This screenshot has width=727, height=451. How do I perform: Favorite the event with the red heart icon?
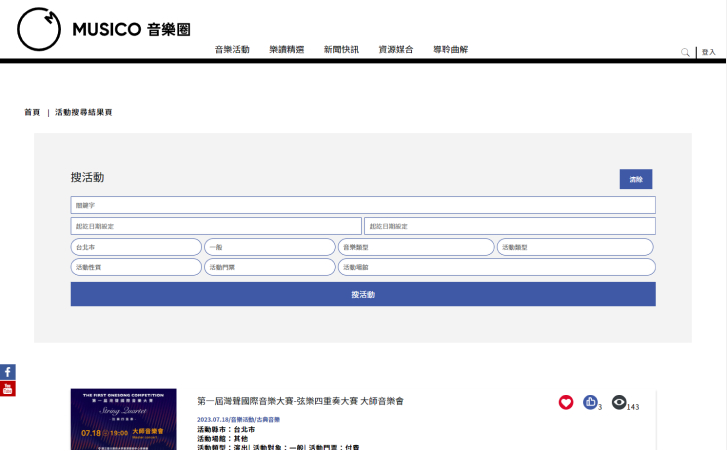pyautogui.click(x=566, y=402)
